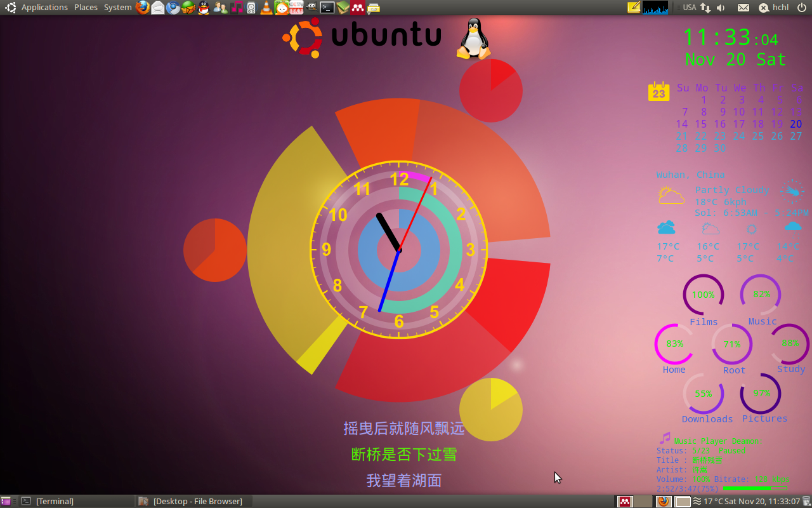Image resolution: width=812 pixels, height=508 pixels.
Task: Toggle show desktop button in bottom panel
Action: 6,502
